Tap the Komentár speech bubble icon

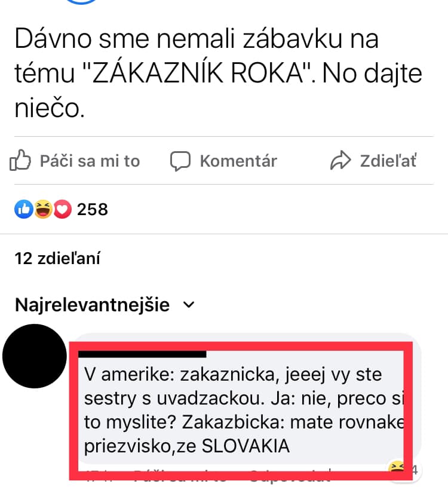(180, 161)
